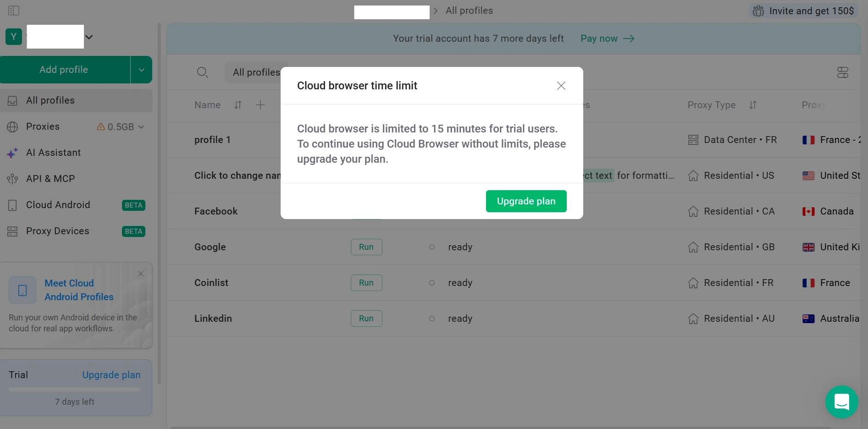This screenshot has height=429, width=868.
Task: Select the Coinlist profile name
Action: [x=211, y=283]
